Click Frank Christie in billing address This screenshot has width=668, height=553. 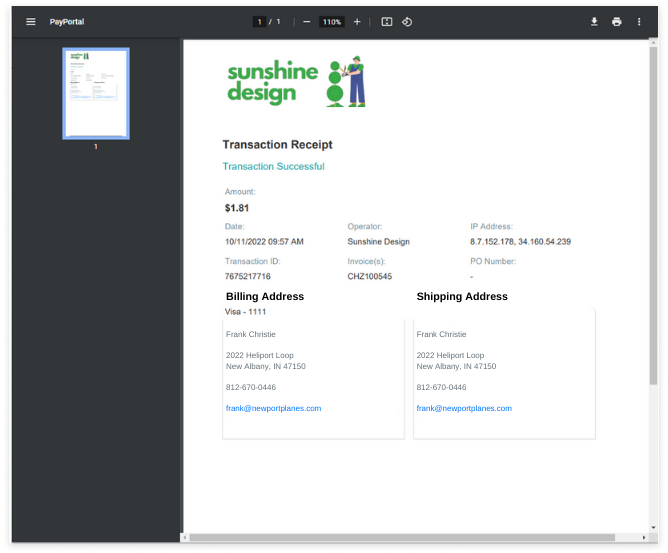(x=250, y=334)
